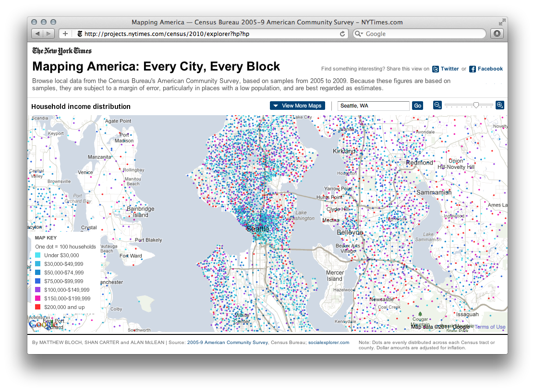Click the zoom-in magnifier icon on the map toolbar

pyautogui.click(x=499, y=105)
